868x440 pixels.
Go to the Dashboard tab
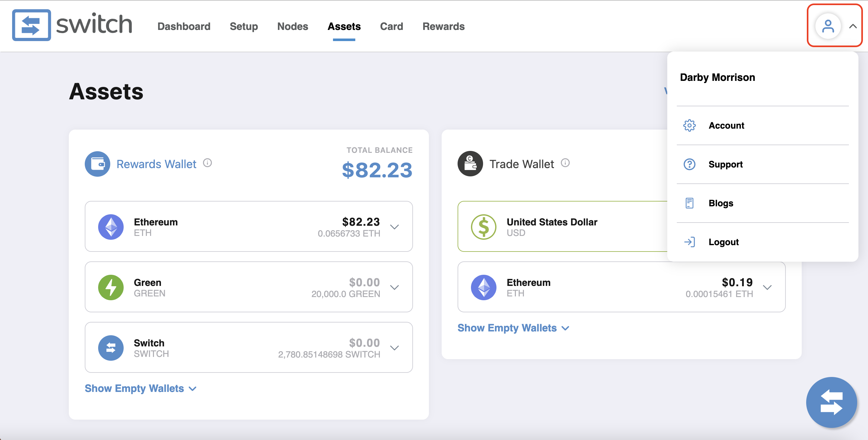[184, 26]
